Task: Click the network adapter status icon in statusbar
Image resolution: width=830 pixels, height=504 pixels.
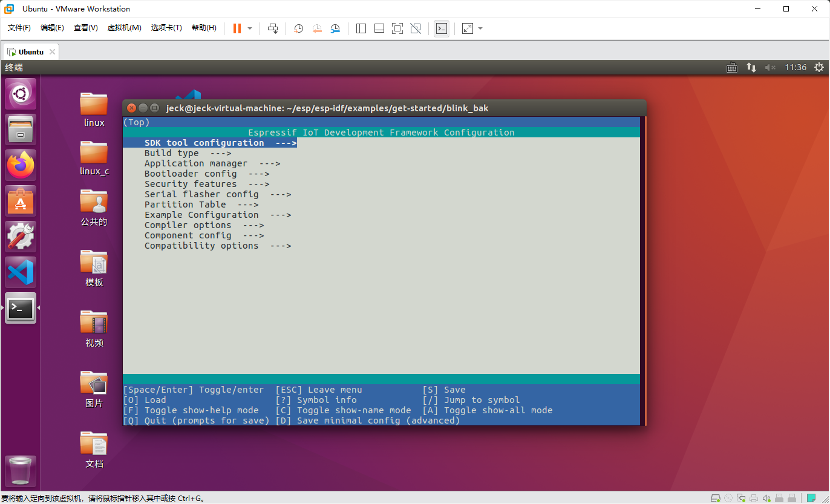Action: (741, 498)
